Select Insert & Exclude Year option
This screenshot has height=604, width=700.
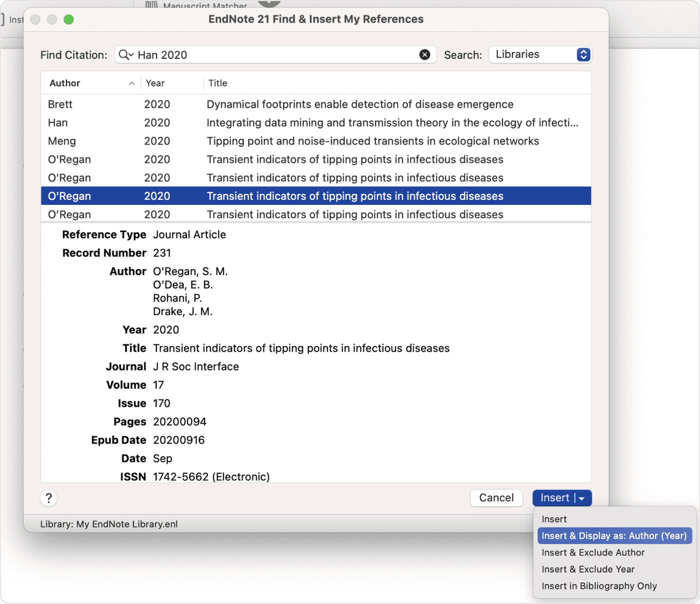(588, 569)
